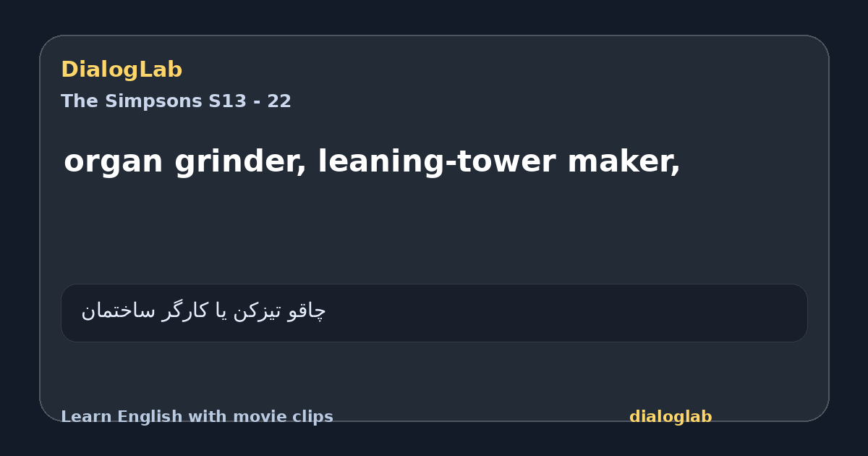Click the "Learn English with movie clips" tagline
Image resolution: width=868 pixels, height=456 pixels.
click(x=197, y=417)
